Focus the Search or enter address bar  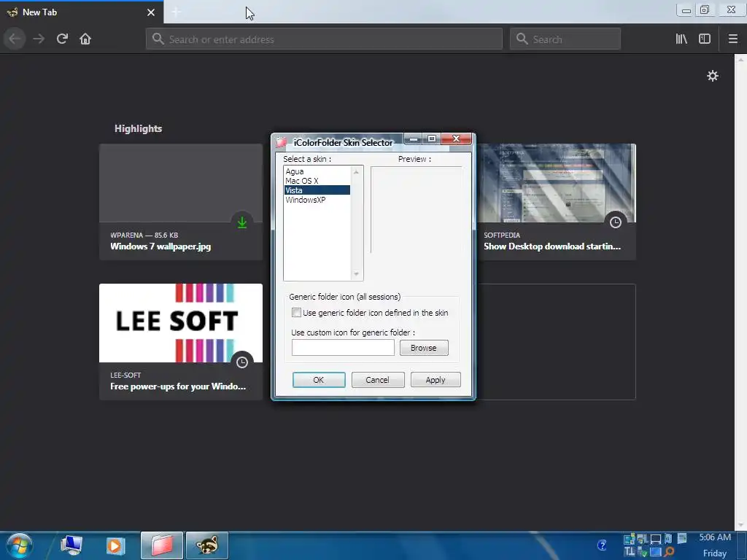tap(324, 39)
